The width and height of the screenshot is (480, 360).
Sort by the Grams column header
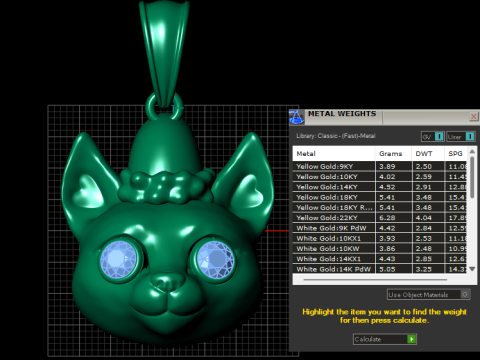click(394, 154)
